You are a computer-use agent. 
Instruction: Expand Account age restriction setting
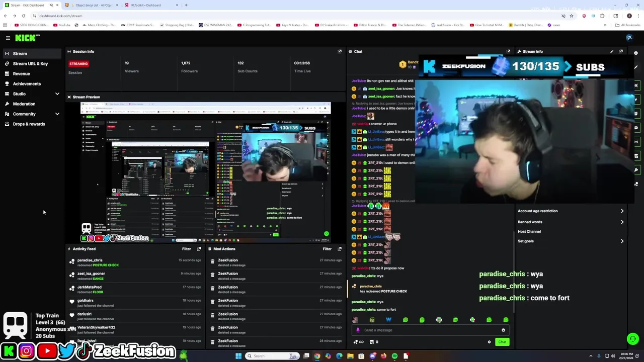pyautogui.click(x=571, y=211)
